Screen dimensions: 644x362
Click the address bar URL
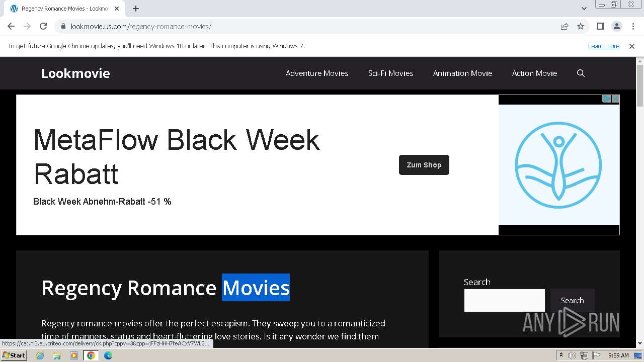point(141,27)
